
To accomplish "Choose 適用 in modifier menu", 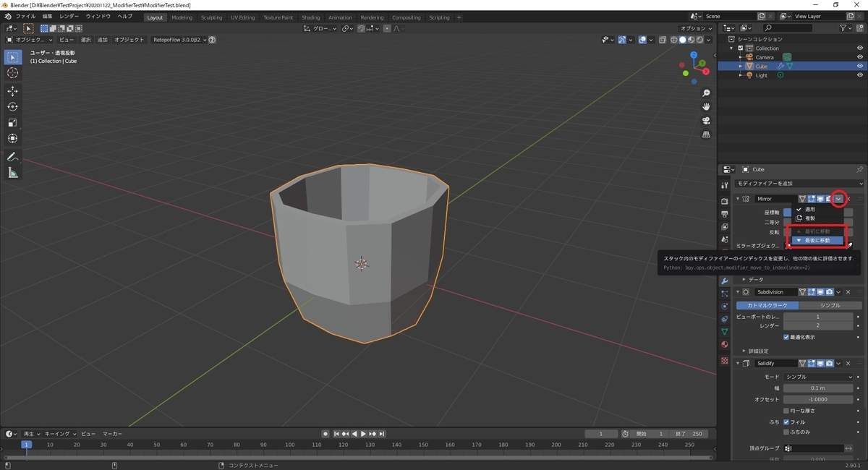I will (x=817, y=209).
